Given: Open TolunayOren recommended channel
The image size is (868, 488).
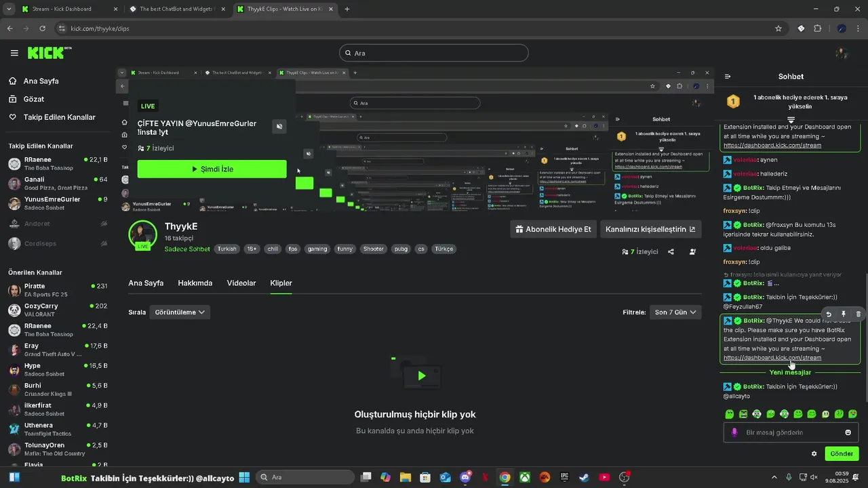Looking at the screenshot, I should click(x=58, y=449).
